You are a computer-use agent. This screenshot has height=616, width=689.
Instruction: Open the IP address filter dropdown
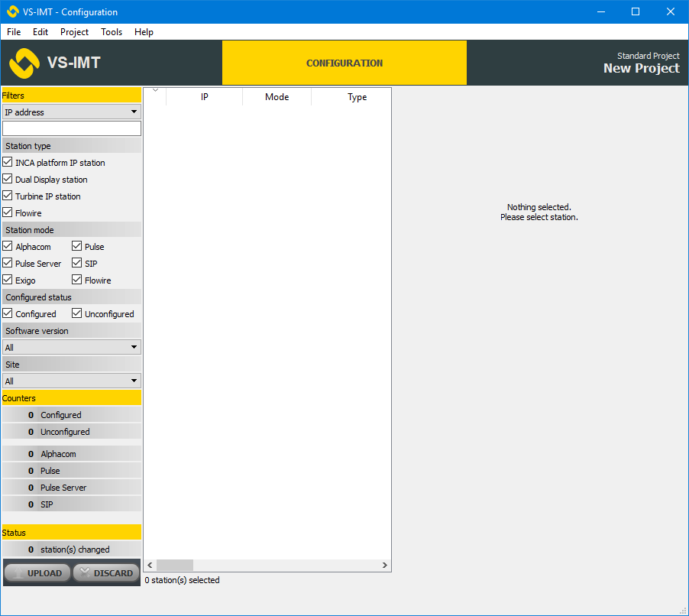point(71,112)
